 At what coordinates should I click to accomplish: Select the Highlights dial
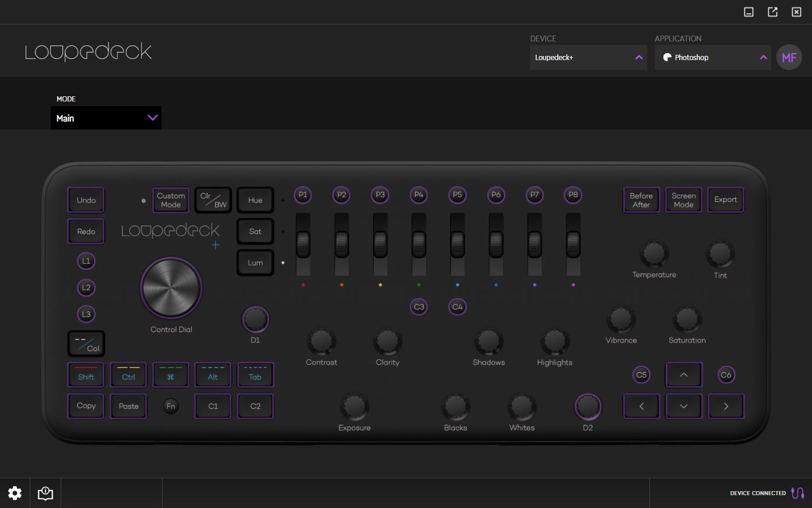[x=554, y=341]
